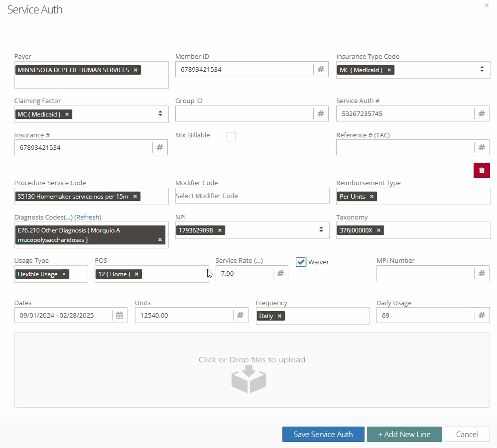Remove the Flexible Usage tag
Screen dimensions: 497x448
coord(64,274)
